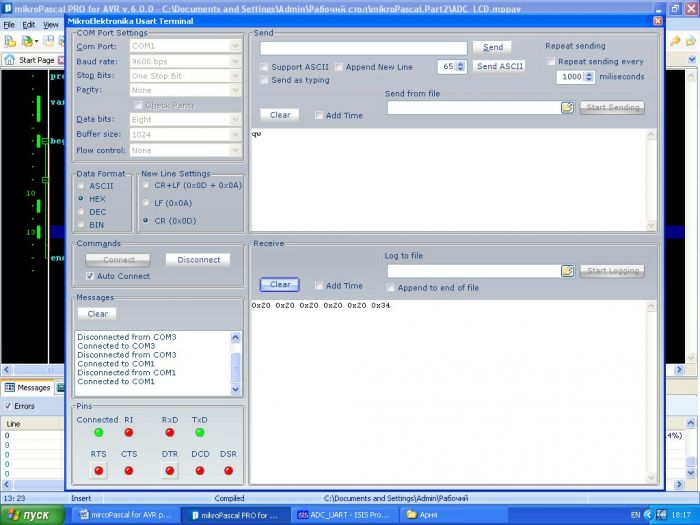Select the DEC data format radio button
Viewport: 700px width, 525px height.
point(81,212)
